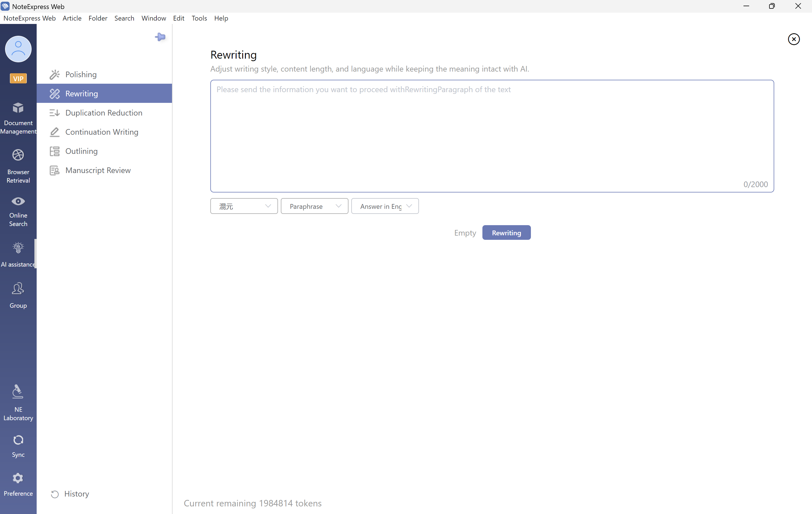This screenshot has height=514, width=812.
Task: Open Browser Retrieval in the sidebar
Action: [x=18, y=166]
